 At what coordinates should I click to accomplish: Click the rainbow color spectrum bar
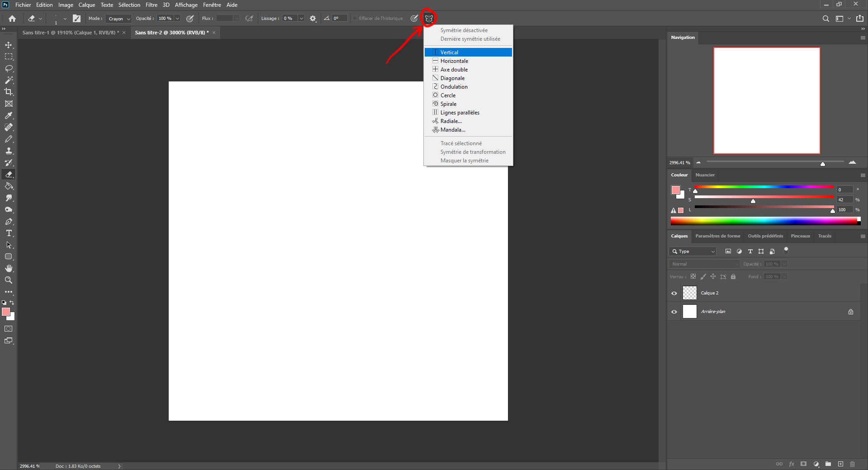pos(764,221)
